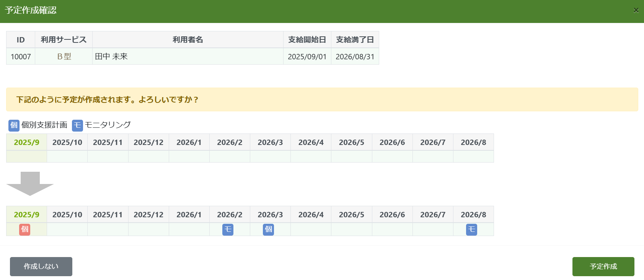Click the 2025/9 header in upper timeline
644x280 pixels.
(x=26, y=142)
